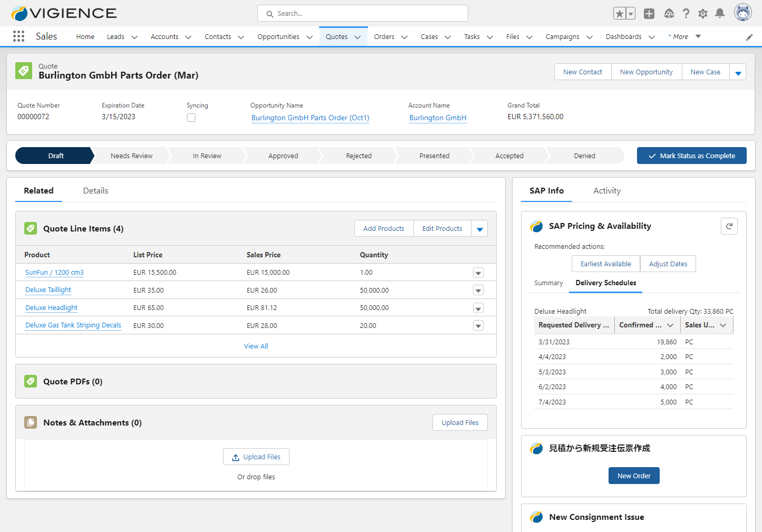Click the green Quote record icon in header
762x532 pixels.
click(x=24, y=71)
